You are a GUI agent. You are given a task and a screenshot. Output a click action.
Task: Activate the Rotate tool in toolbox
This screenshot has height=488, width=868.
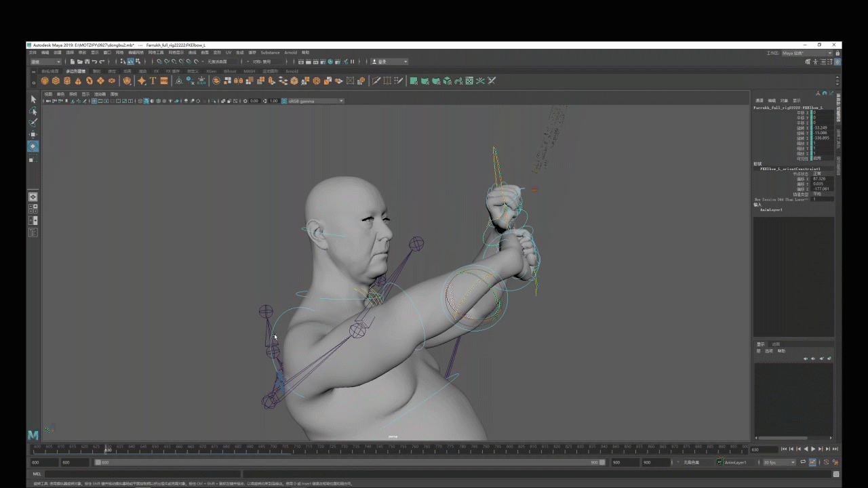coord(33,146)
